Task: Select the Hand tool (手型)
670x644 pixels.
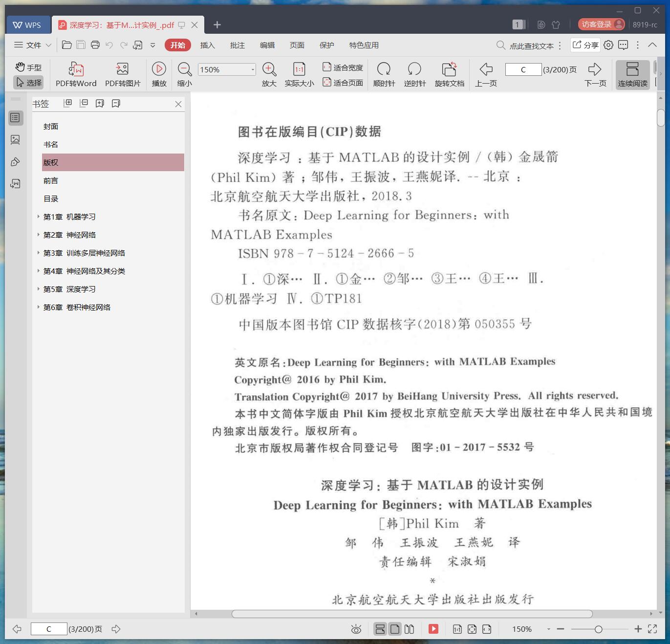Action: tap(28, 67)
